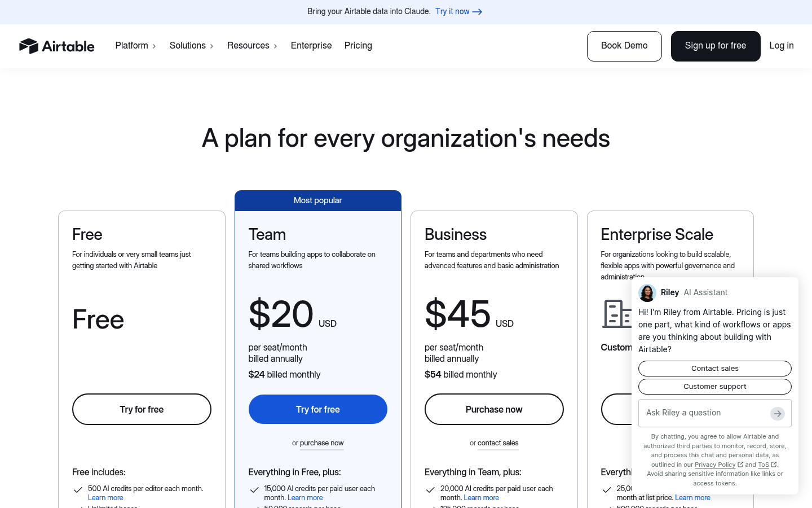812x508 pixels.
Task: Expand the Solutions menu
Action: (x=192, y=46)
